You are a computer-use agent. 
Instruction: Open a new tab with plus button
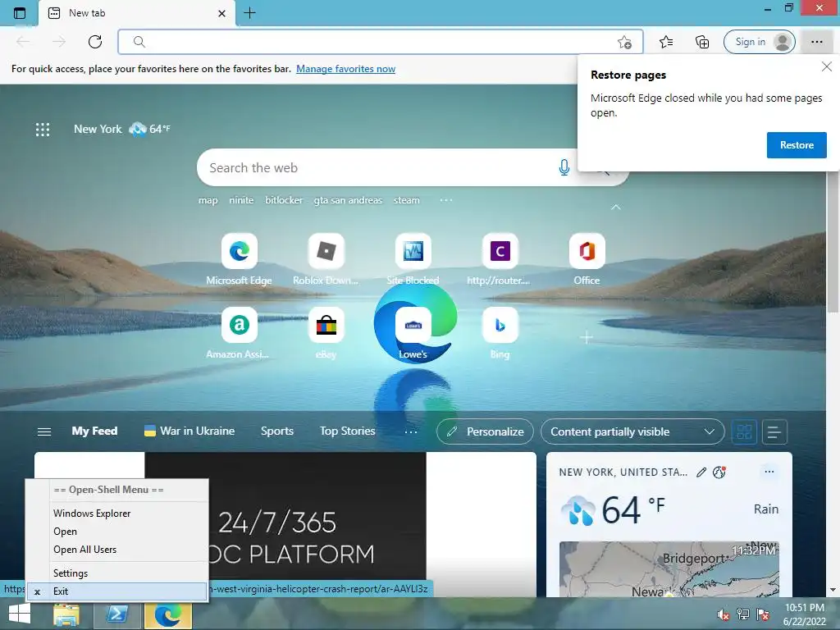click(249, 13)
